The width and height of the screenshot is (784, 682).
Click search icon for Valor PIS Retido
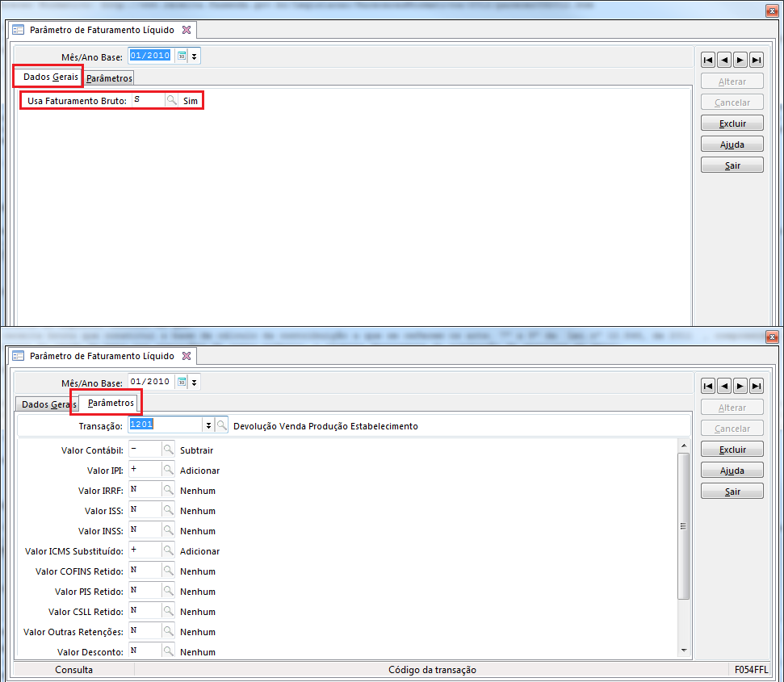(169, 591)
